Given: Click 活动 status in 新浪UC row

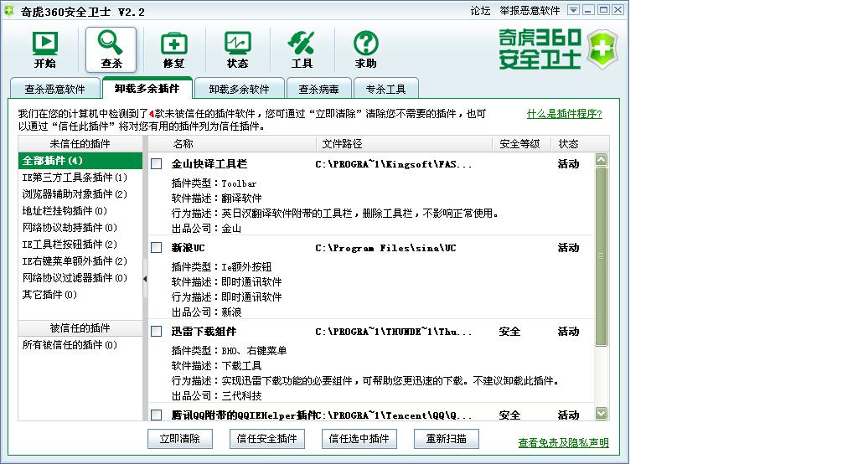Looking at the screenshot, I should 569,248.
